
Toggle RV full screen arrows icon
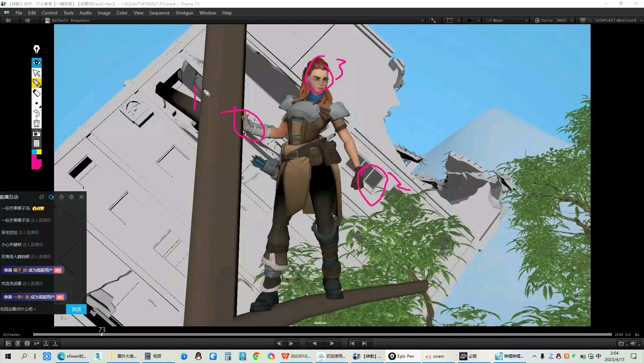[433, 21]
